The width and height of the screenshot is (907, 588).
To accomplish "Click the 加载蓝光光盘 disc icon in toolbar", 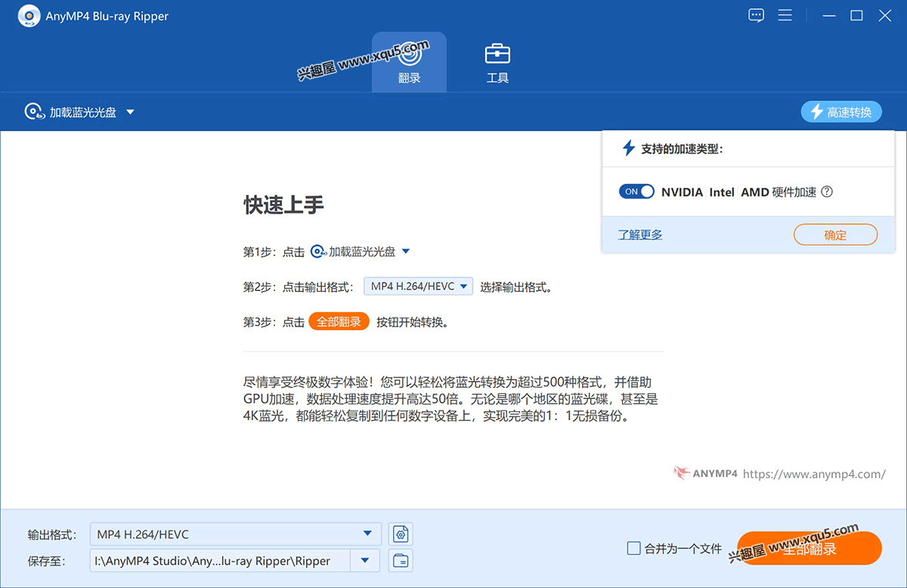I will click(x=35, y=112).
